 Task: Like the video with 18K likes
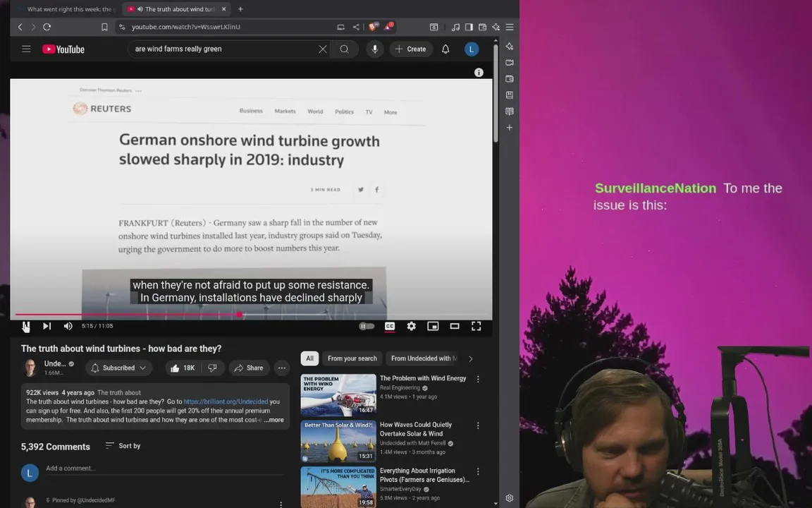point(183,368)
